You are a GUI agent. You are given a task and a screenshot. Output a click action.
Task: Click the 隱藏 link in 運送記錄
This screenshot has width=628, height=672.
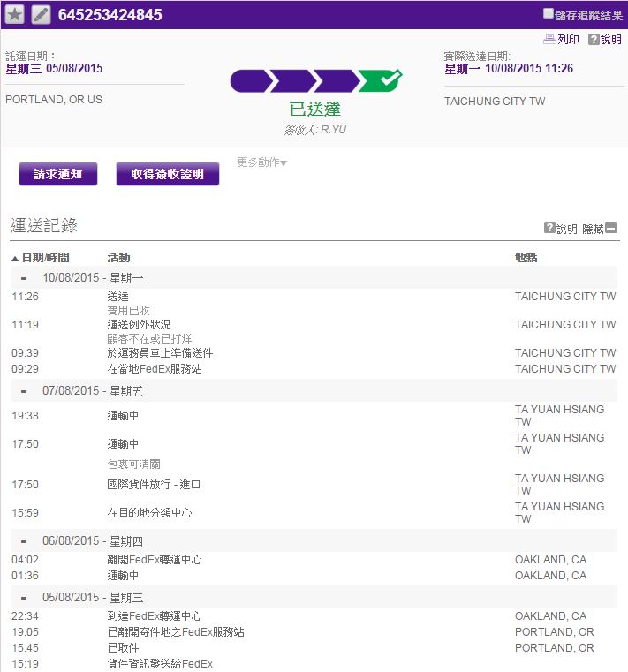[593, 229]
